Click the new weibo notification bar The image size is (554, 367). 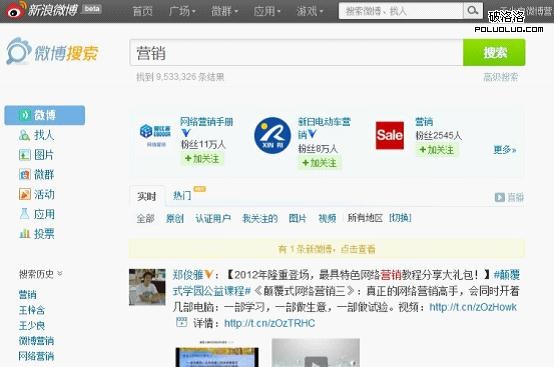[326, 249]
